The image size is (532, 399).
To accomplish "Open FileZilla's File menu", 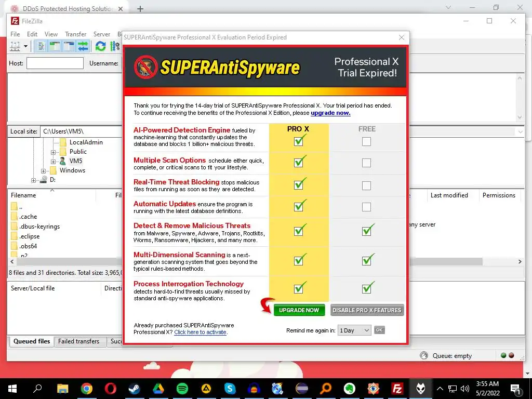I will [15, 34].
